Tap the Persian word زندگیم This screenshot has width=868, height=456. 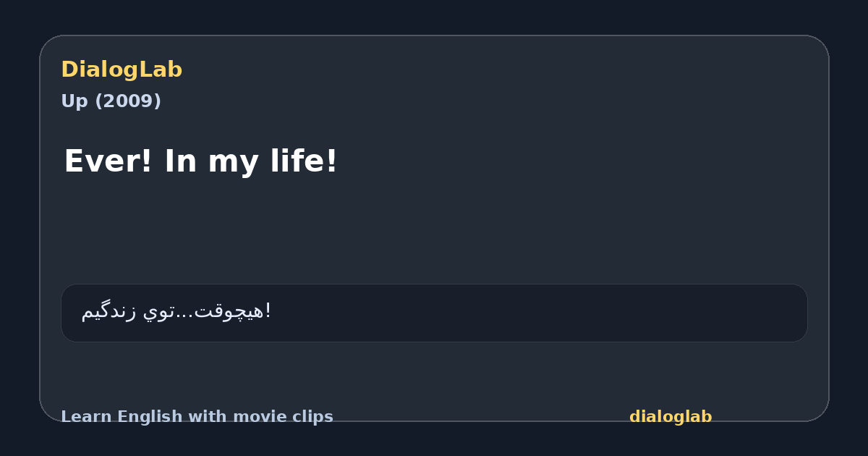[109, 312]
